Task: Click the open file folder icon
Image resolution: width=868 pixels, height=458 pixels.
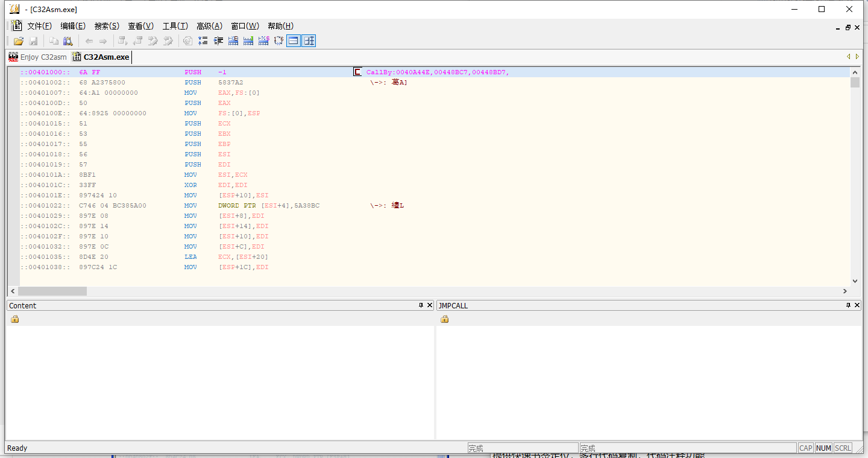Action: 18,41
